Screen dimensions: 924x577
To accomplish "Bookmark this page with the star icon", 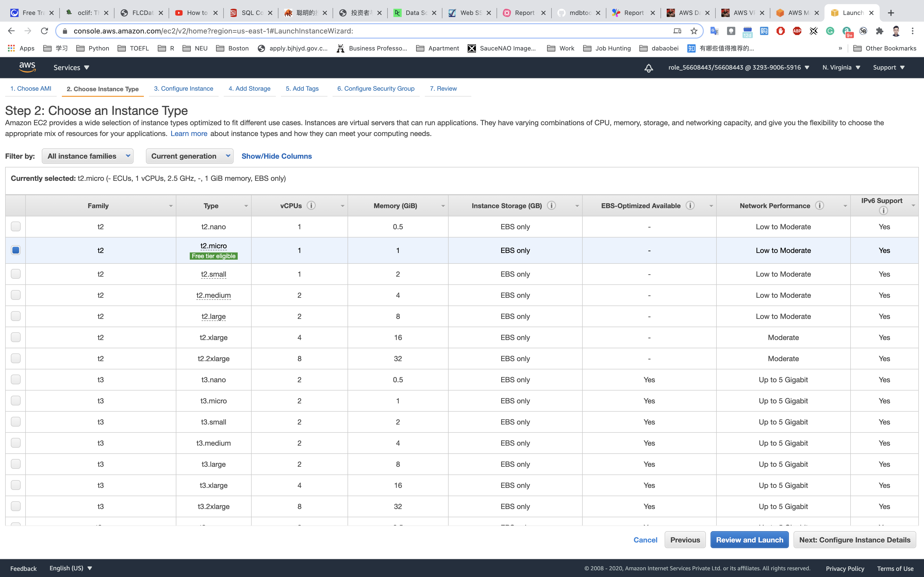I will pos(694,31).
